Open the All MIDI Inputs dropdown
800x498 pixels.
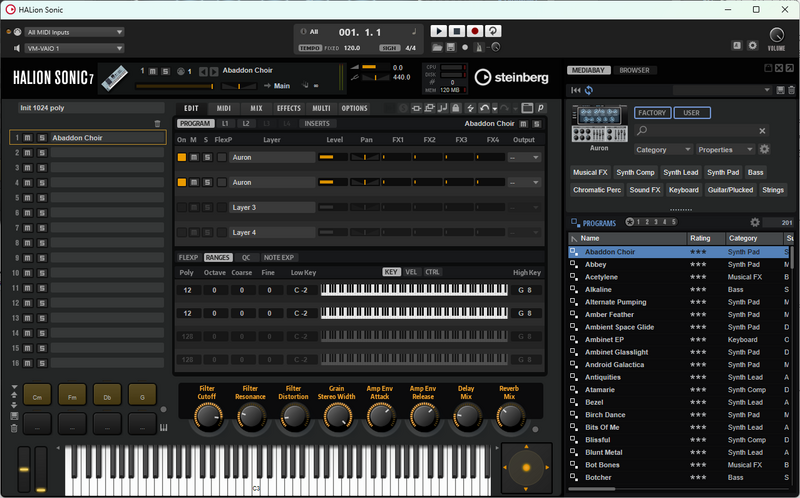pyautogui.click(x=74, y=32)
